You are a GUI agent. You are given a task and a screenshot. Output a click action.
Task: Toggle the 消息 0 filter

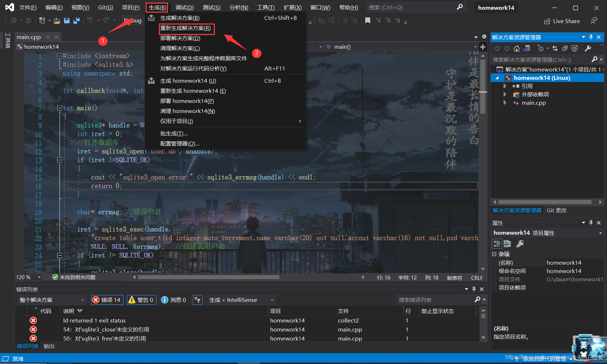click(x=174, y=300)
